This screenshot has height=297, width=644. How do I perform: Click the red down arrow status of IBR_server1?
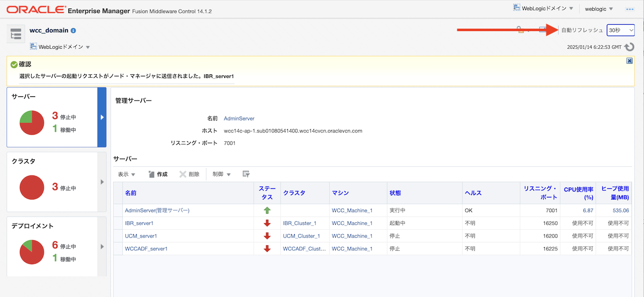coord(267,223)
